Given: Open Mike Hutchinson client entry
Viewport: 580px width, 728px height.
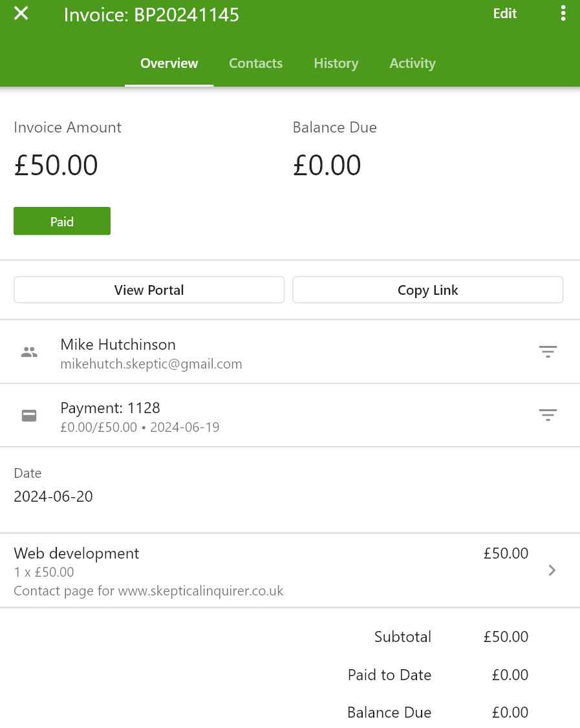Looking at the screenshot, I should pyautogui.click(x=290, y=352).
